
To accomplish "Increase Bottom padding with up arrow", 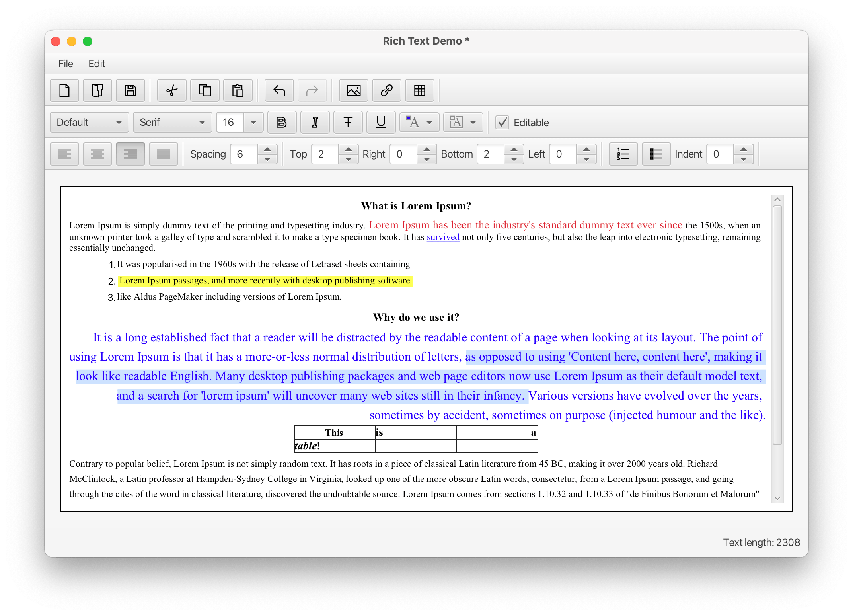I will click(x=514, y=149).
